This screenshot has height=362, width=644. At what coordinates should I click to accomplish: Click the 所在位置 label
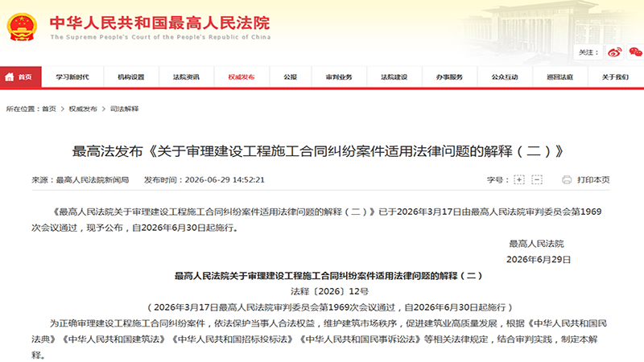[x=23, y=109]
